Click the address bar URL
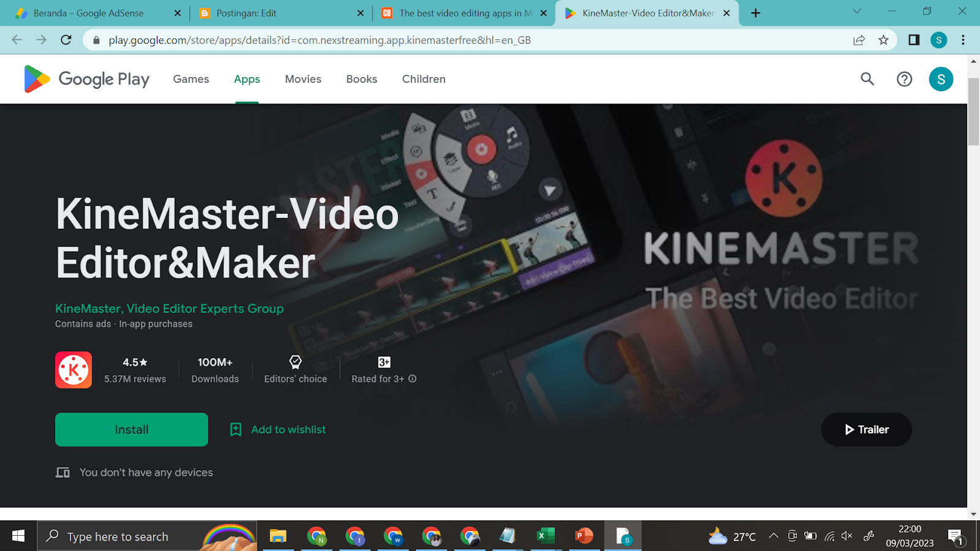The width and height of the screenshot is (980, 551). pos(320,40)
